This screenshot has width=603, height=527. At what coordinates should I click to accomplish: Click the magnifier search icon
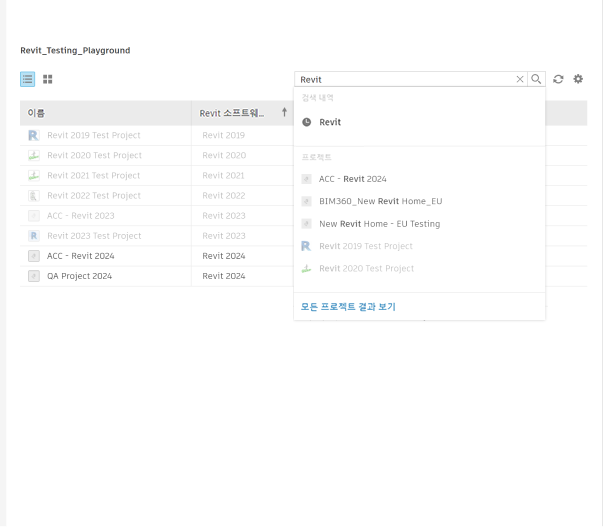[x=536, y=79]
